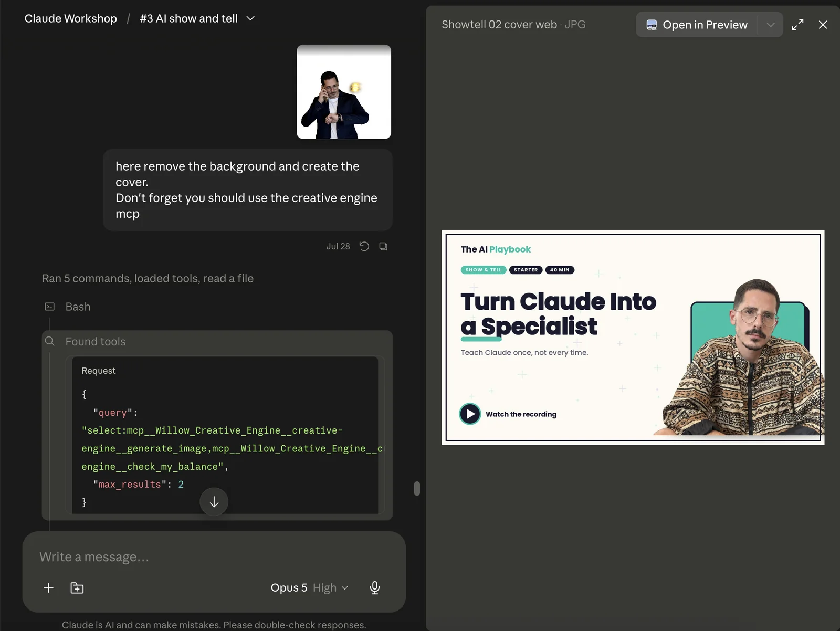The image size is (840, 631).
Task: Copy the user message with the copy icon
Action: point(383,246)
